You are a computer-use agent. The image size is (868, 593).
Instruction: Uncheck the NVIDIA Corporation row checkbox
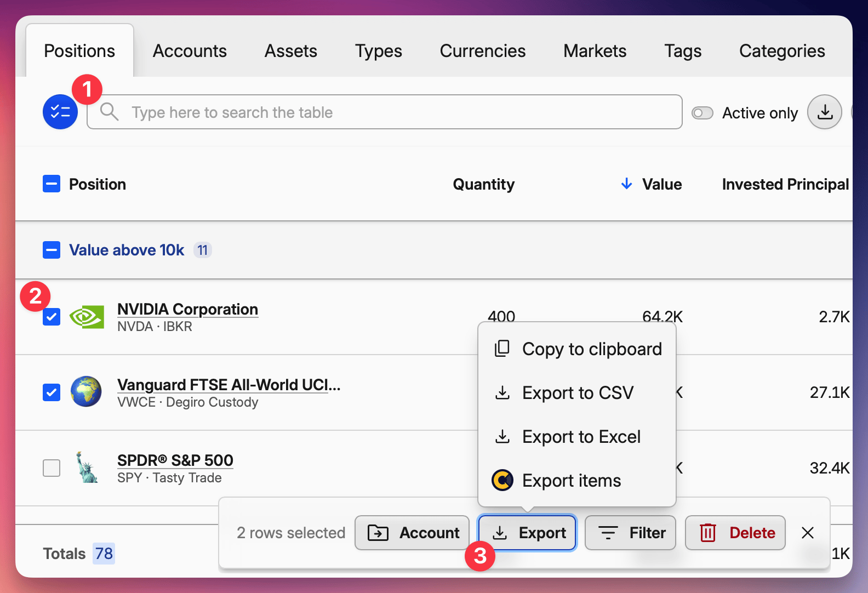tap(52, 317)
